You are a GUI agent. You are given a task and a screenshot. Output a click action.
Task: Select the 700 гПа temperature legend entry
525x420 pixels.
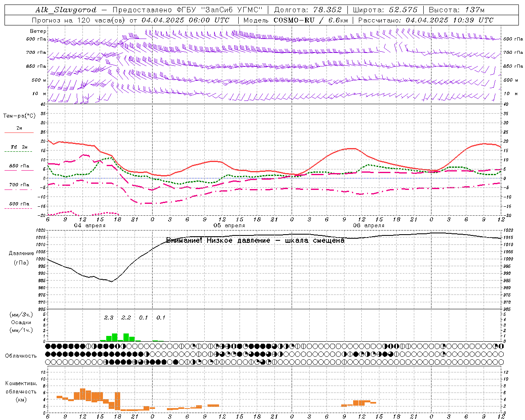[x=19, y=185]
